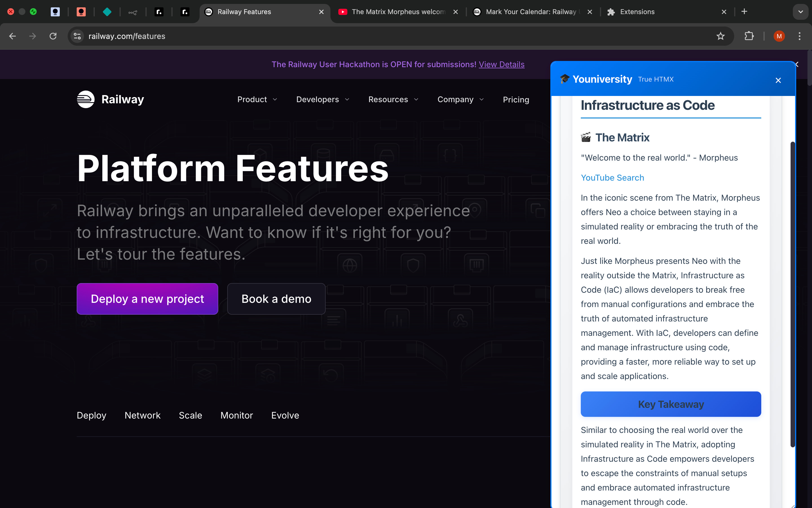Switch to The Matrix Morpheus YouTube tab
Viewport: 812px width, 508px height.
(x=398, y=12)
